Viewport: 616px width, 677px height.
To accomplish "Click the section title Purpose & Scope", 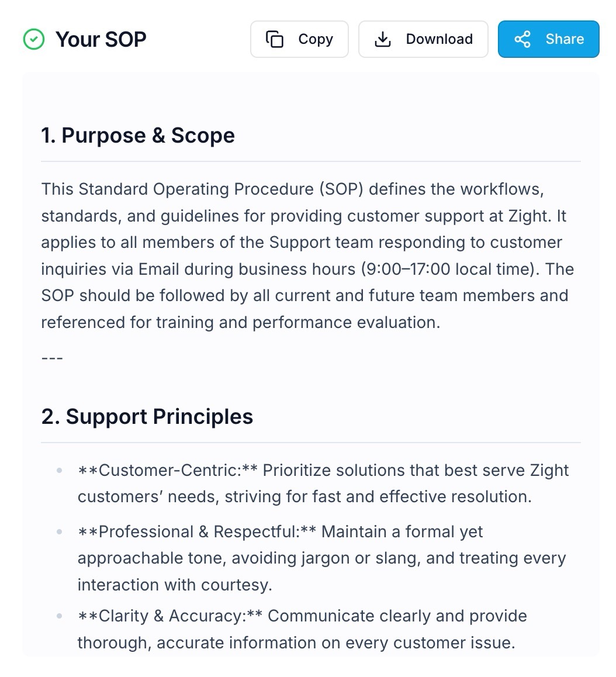I will tap(138, 135).
